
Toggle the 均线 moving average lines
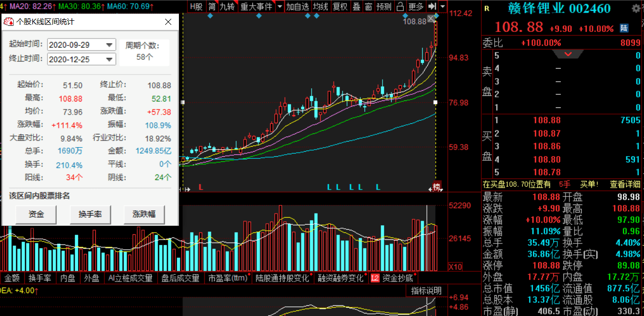(x=320, y=7)
